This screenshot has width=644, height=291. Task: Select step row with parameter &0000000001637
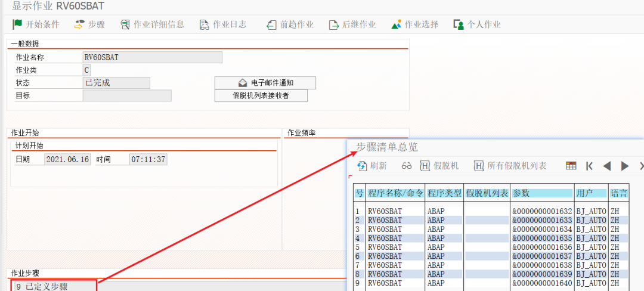tap(491, 256)
